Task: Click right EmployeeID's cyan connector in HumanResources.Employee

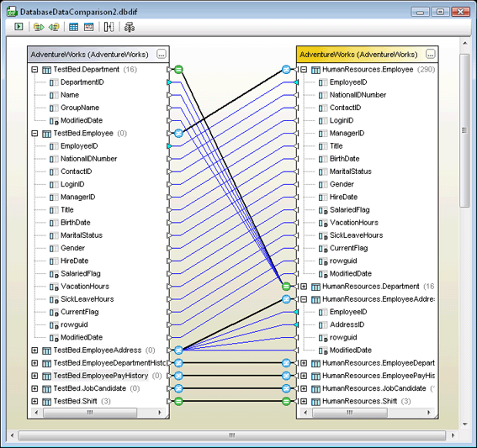Action: 296,82
